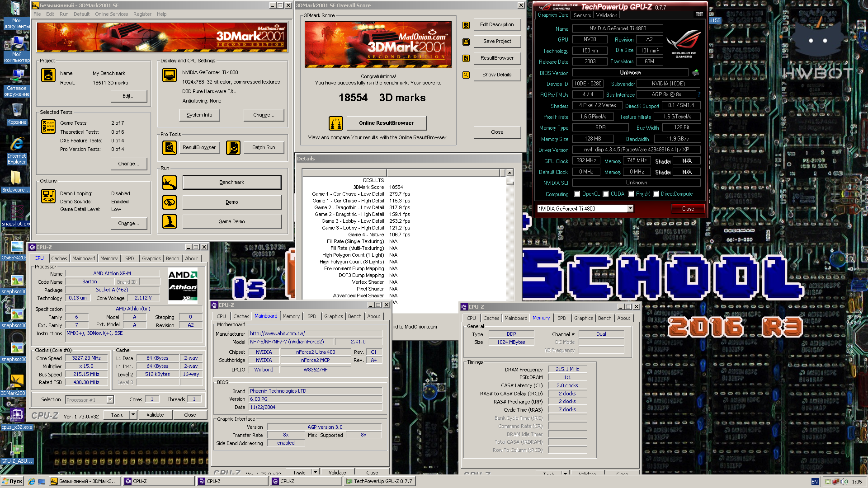Click the Display and CPU monitor icon

click(x=170, y=75)
